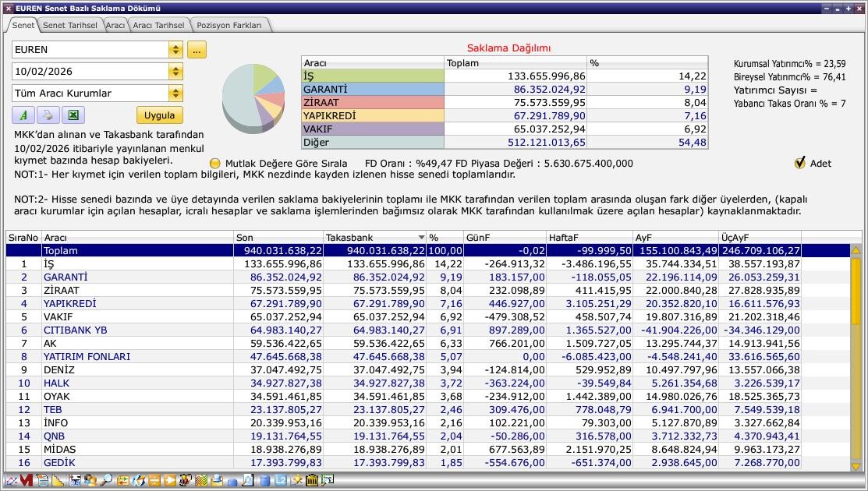Click the orange play arrow toolbar icon
This screenshot has width=868, height=491.
click(169, 481)
